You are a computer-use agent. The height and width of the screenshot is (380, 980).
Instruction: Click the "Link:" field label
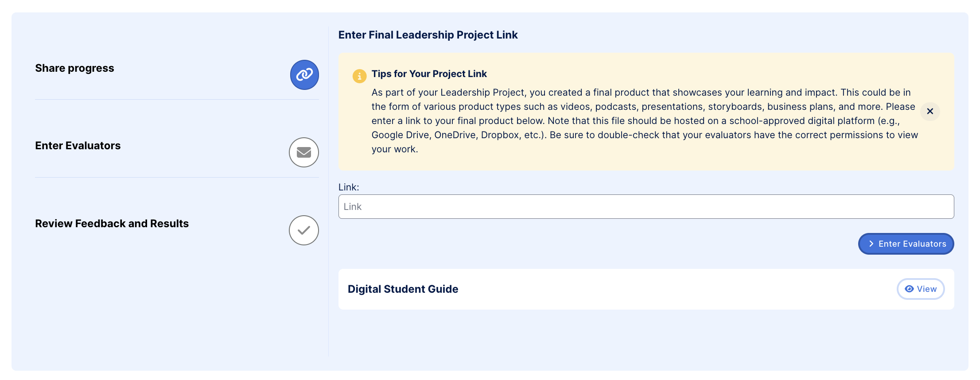click(x=349, y=187)
